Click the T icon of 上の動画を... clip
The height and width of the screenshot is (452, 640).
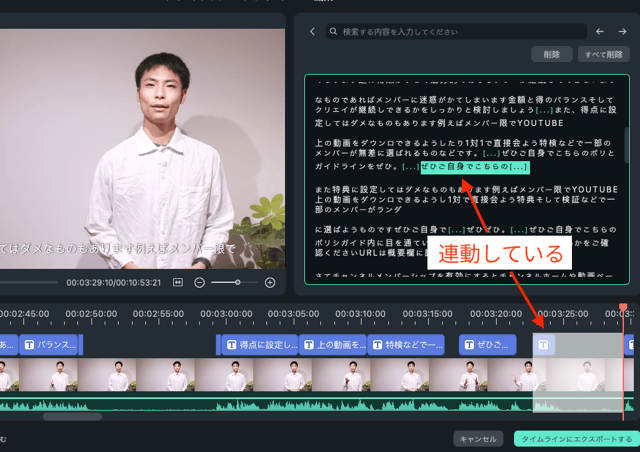point(309,345)
